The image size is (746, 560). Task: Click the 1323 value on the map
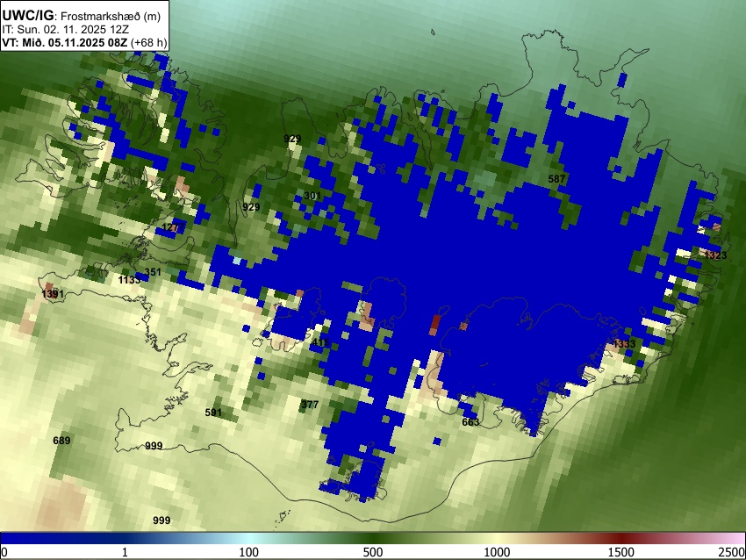[715, 255]
